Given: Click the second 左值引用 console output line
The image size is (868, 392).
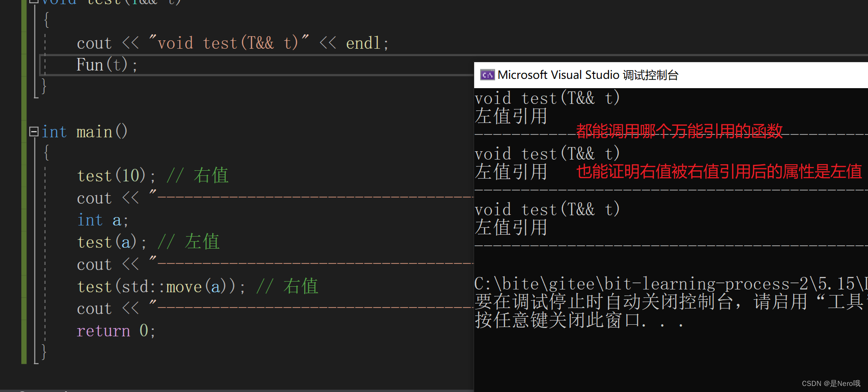Looking at the screenshot, I should (511, 172).
